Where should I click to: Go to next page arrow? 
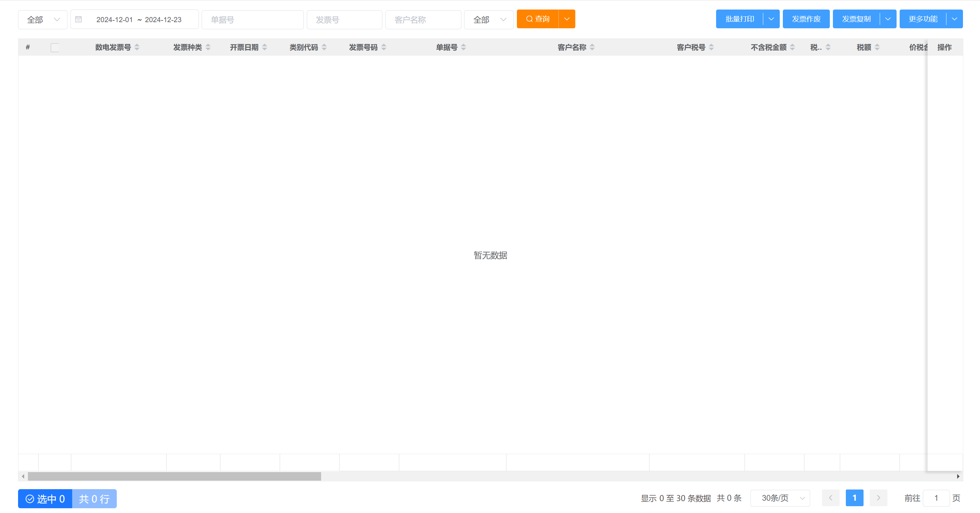pyautogui.click(x=879, y=498)
